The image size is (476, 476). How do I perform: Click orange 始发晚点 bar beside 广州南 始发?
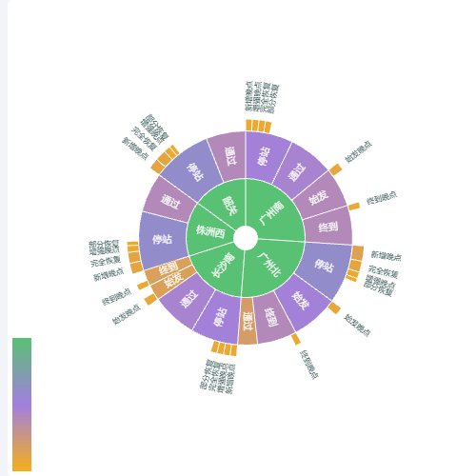(335, 169)
